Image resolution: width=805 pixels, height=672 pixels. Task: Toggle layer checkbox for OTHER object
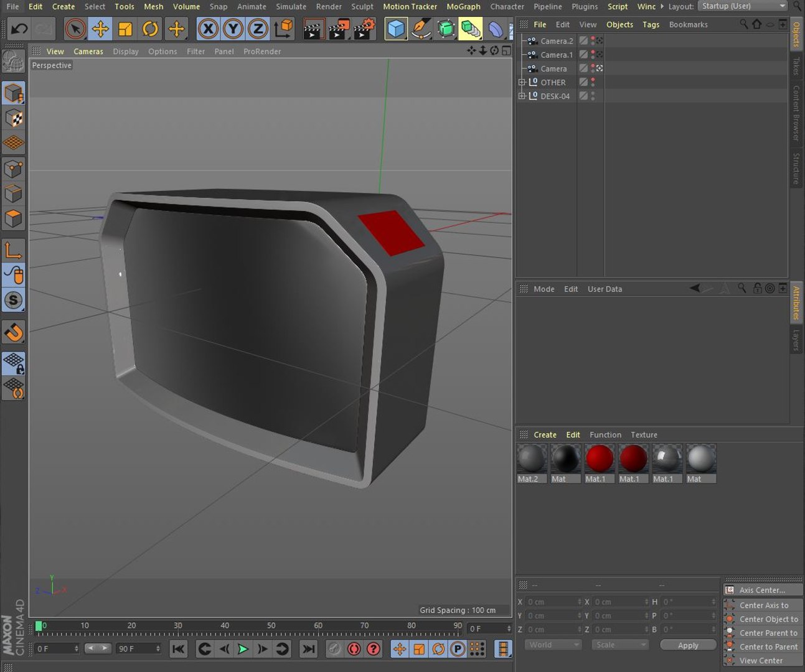click(583, 82)
